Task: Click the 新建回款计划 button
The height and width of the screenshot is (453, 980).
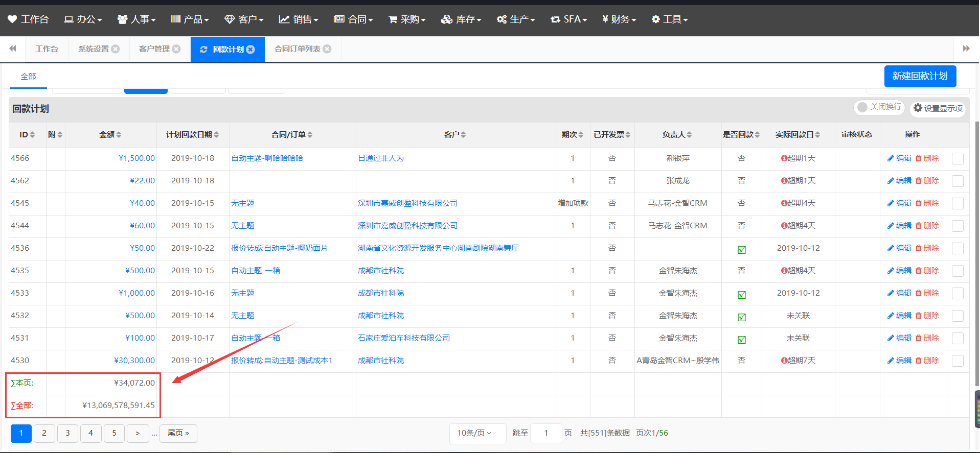Action: click(x=920, y=76)
